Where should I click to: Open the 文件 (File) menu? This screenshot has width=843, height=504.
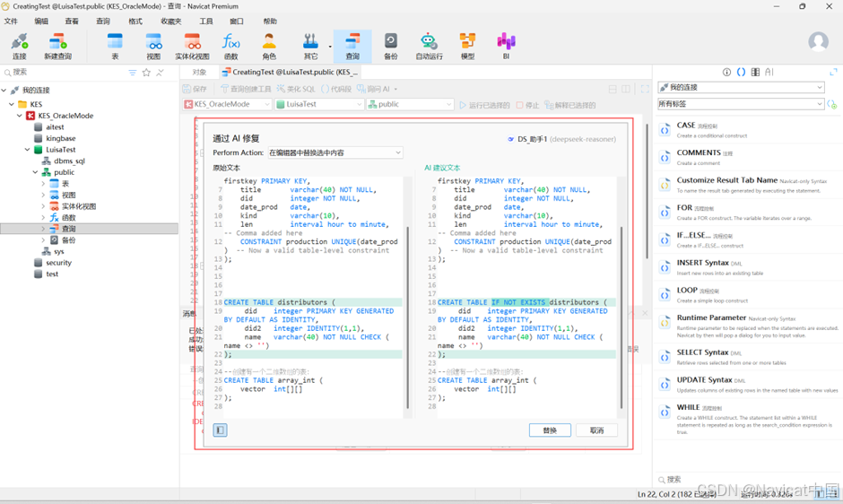pos(11,22)
